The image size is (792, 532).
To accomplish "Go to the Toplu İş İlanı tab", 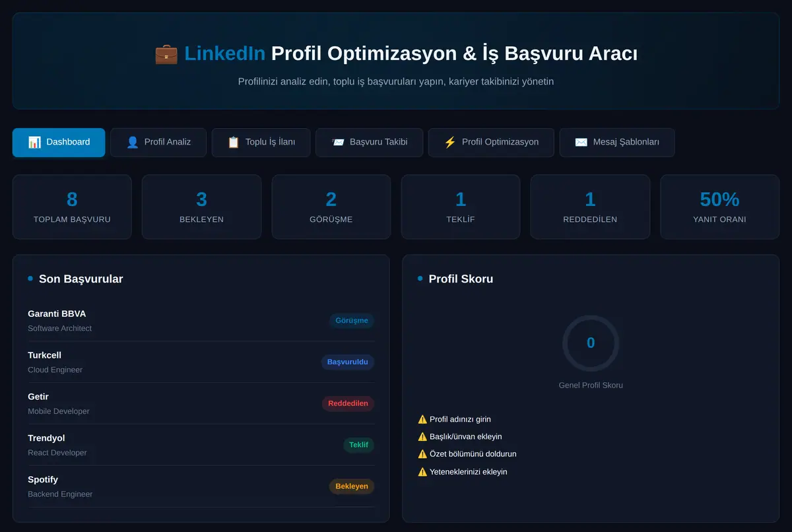I will 261,143.
